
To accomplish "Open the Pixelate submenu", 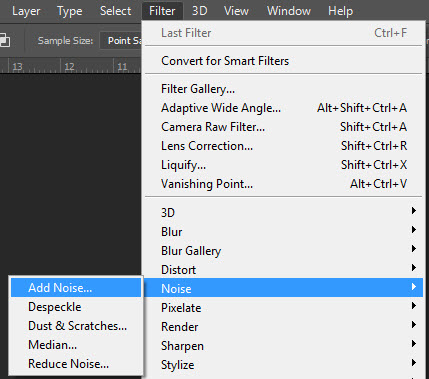I will click(284, 308).
